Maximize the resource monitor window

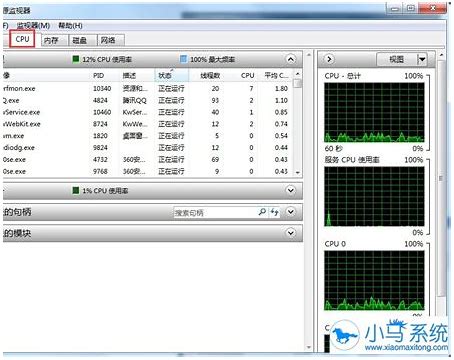click(x=411, y=9)
